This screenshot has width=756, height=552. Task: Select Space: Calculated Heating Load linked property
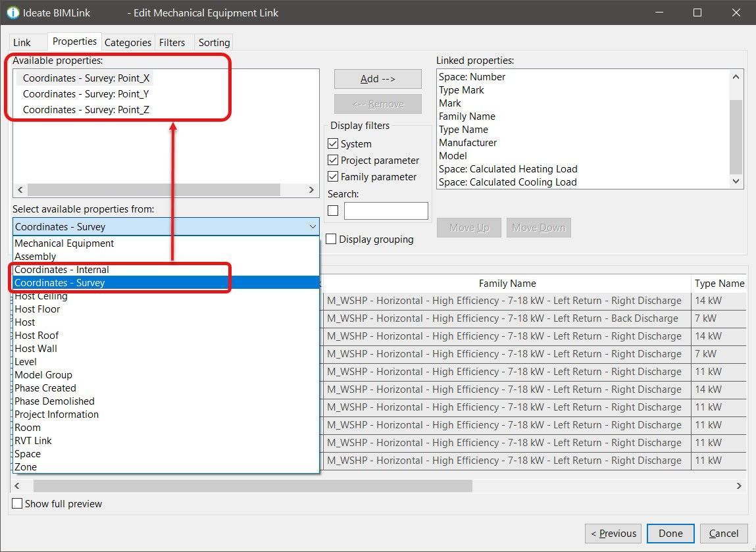pos(508,168)
